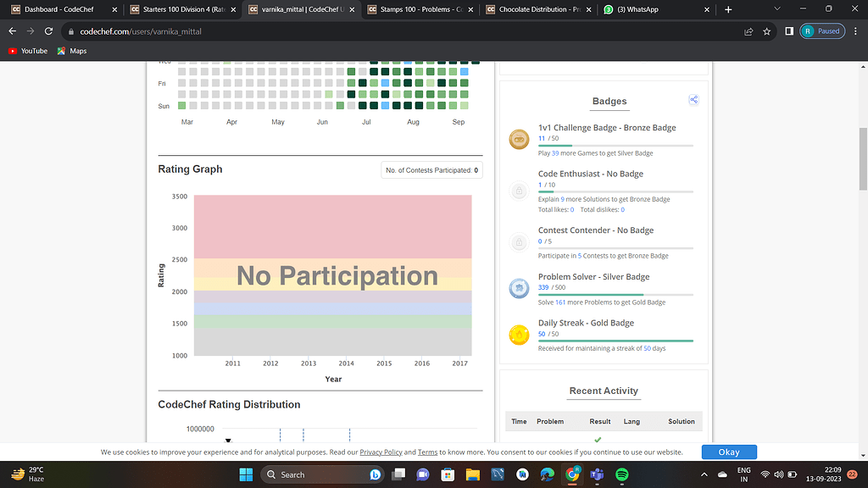The image size is (868, 488).
Task: Open the 1v1 Challenge Bronze Badge medal icon
Action: (x=519, y=139)
